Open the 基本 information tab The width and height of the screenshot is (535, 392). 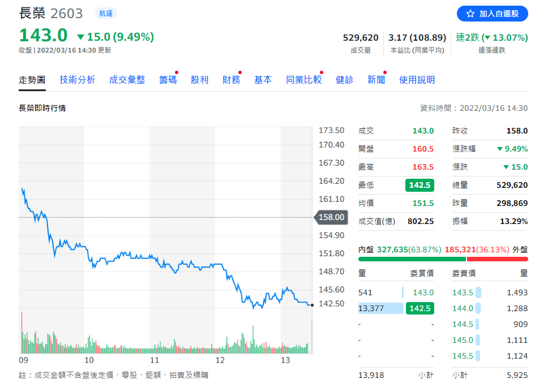[263, 80]
